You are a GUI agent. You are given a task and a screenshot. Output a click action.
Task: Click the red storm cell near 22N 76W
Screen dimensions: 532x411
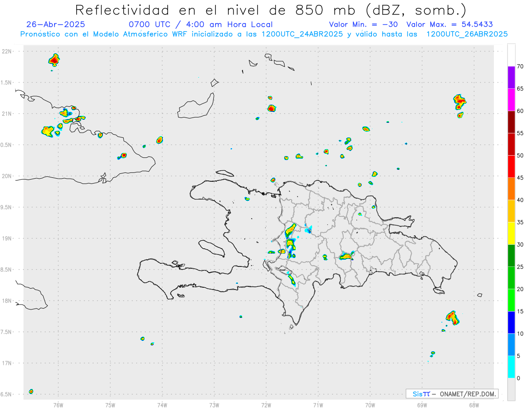pos(54,59)
